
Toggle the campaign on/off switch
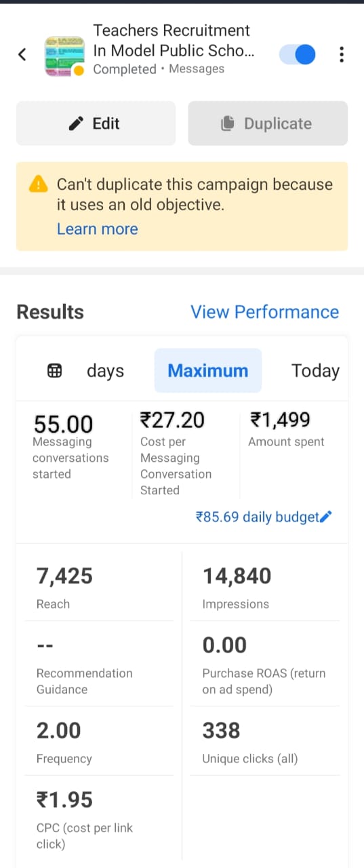(298, 54)
